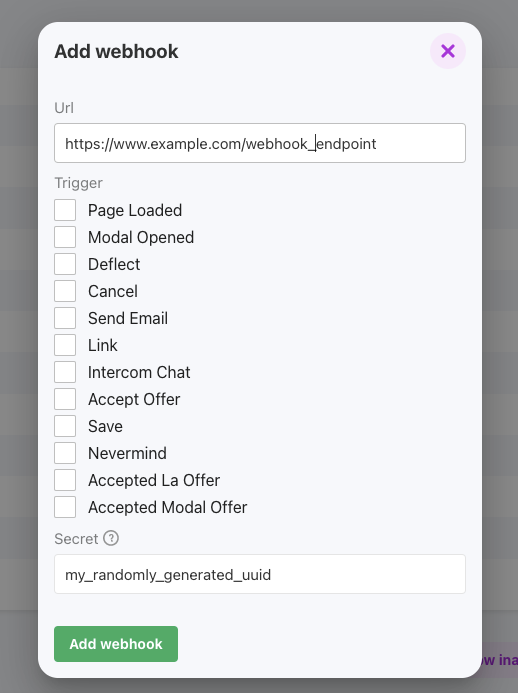This screenshot has height=693, width=518.
Task: Enable the Page Loaded trigger
Action: 65,210
